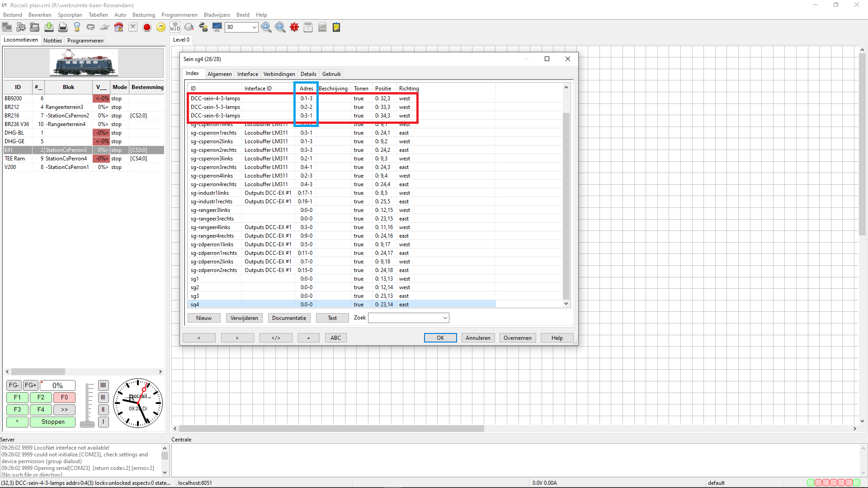Image resolution: width=868 pixels, height=488 pixels.
Task: Click the red emergency stop toolbar icon
Action: [147, 28]
